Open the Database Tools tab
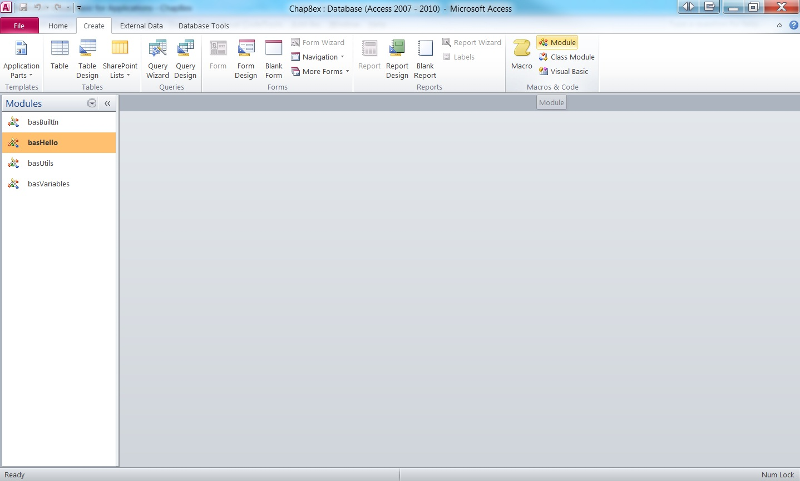The image size is (800, 481). click(204, 26)
